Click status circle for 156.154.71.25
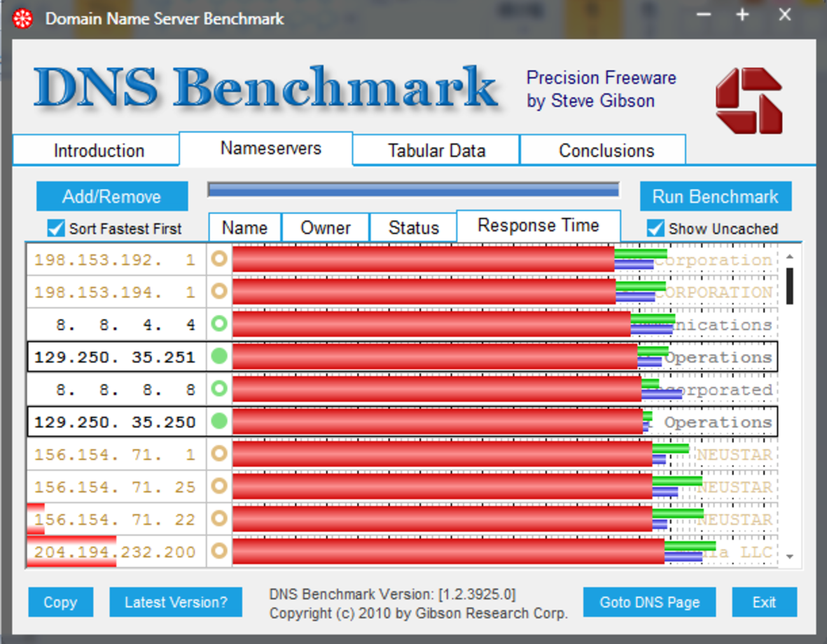The height and width of the screenshot is (644, 827). click(x=219, y=486)
